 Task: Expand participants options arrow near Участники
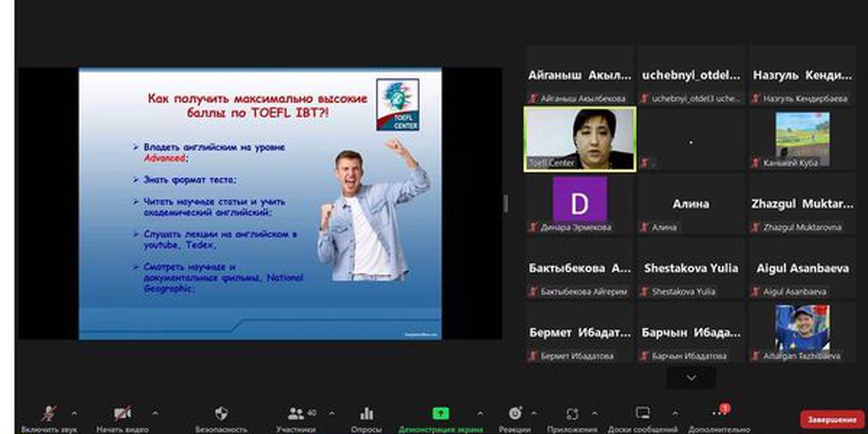[332, 413]
